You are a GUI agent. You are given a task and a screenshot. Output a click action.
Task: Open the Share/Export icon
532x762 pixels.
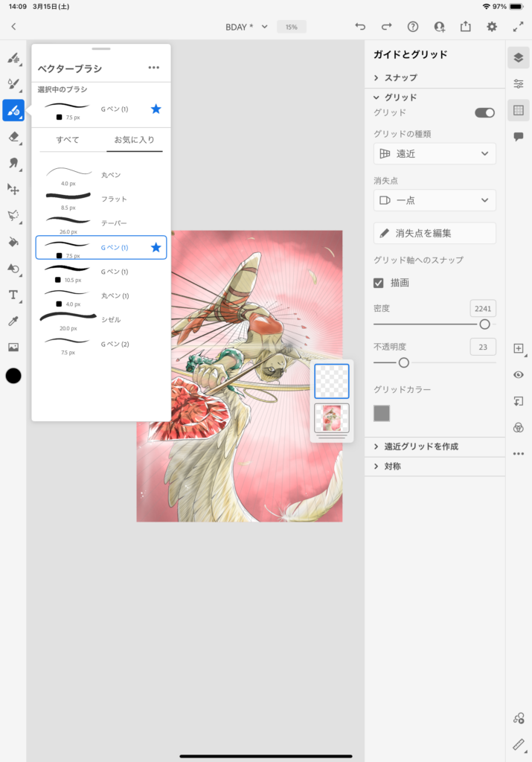pos(465,27)
